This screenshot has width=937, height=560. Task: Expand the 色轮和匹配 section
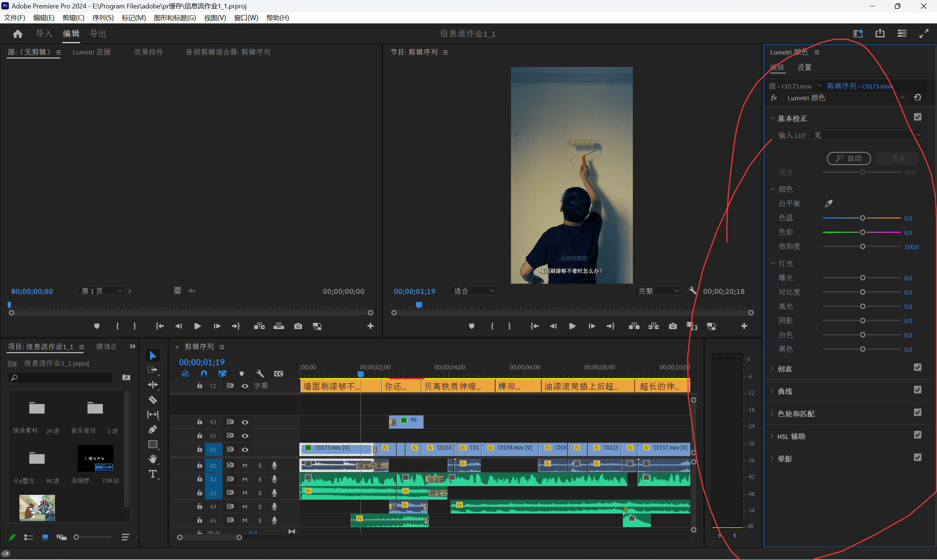click(796, 414)
